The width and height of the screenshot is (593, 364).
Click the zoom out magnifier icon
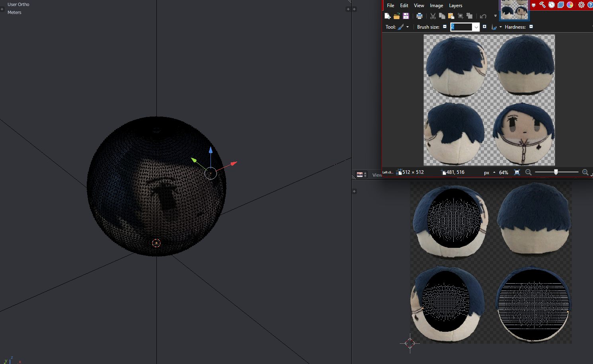click(x=528, y=172)
